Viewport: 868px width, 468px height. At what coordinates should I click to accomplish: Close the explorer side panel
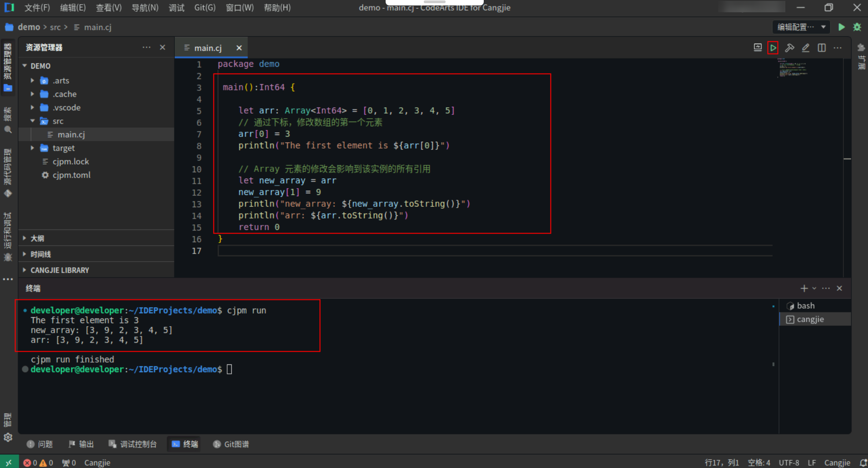coord(163,47)
